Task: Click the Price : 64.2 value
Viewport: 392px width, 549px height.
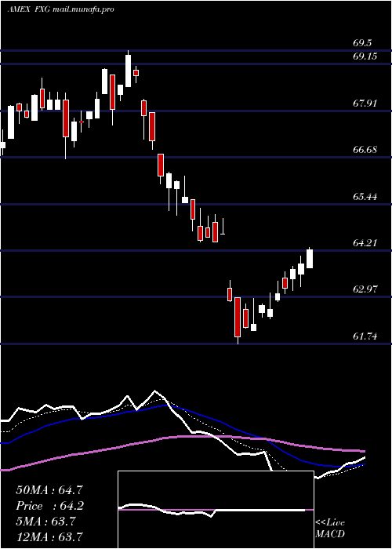Action: click(x=50, y=506)
